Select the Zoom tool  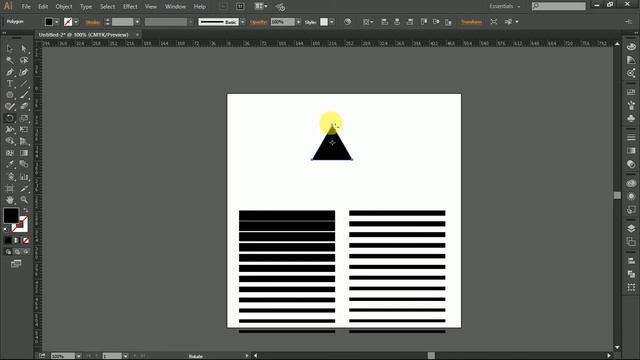24,200
